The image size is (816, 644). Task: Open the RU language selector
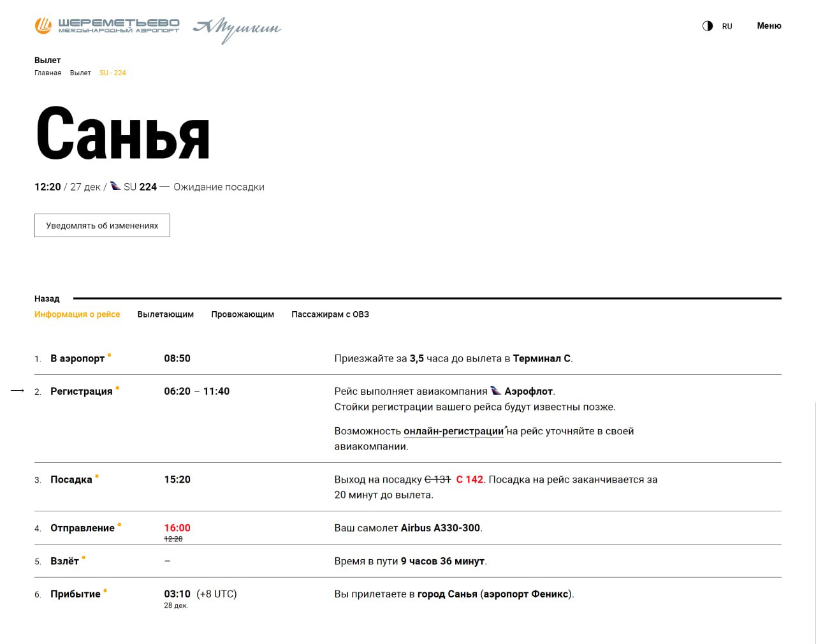click(727, 26)
